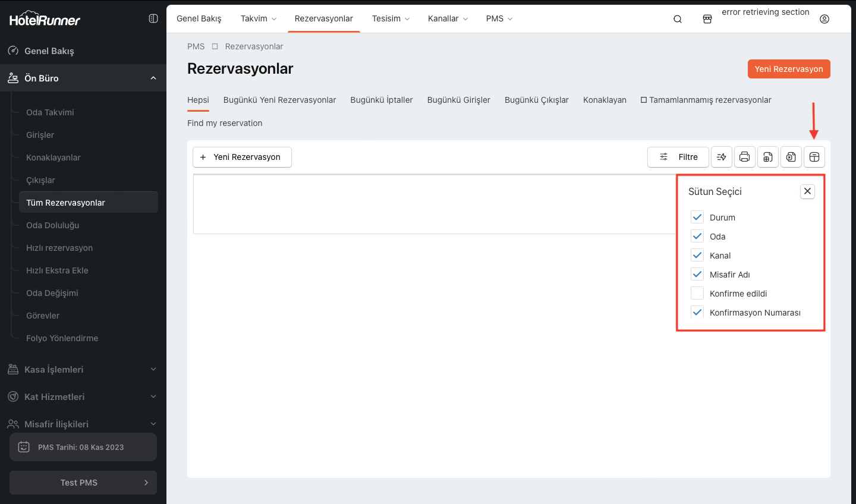
Task: Open the search magnifier in top bar
Action: [x=677, y=19]
